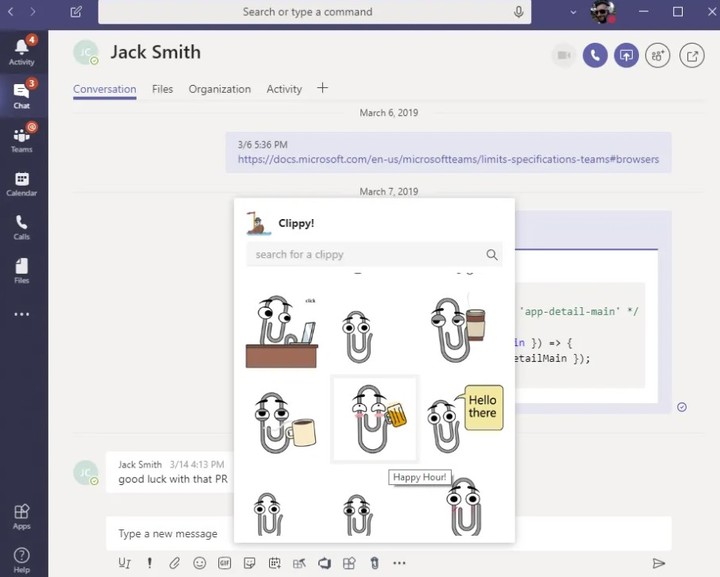This screenshot has height=577, width=720.
Task: Add a new tab with plus button
Action: tap(322, 88)
